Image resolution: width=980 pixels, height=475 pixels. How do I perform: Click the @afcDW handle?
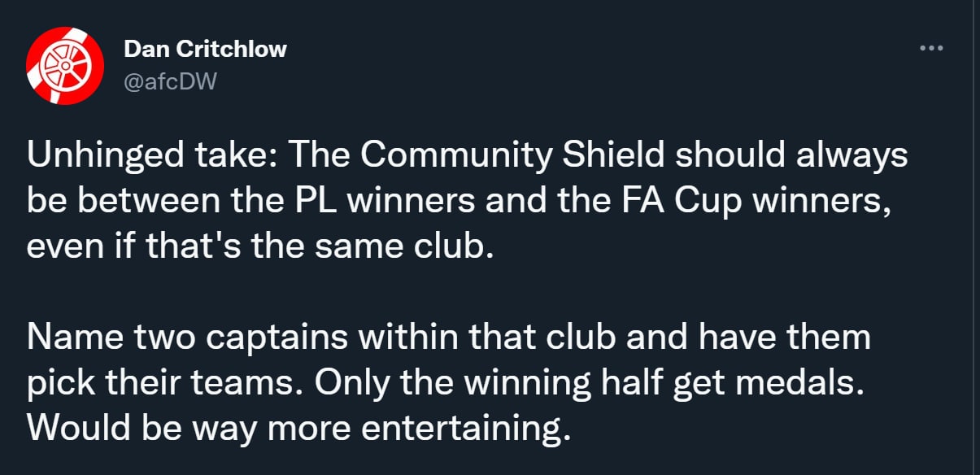pyautogui.click(x=170, y=80)
